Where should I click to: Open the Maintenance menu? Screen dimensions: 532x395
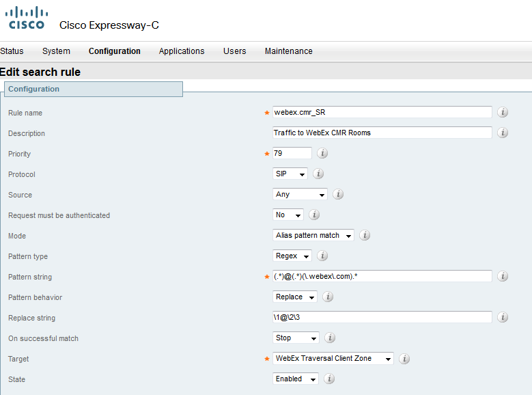tap(289, 51)
